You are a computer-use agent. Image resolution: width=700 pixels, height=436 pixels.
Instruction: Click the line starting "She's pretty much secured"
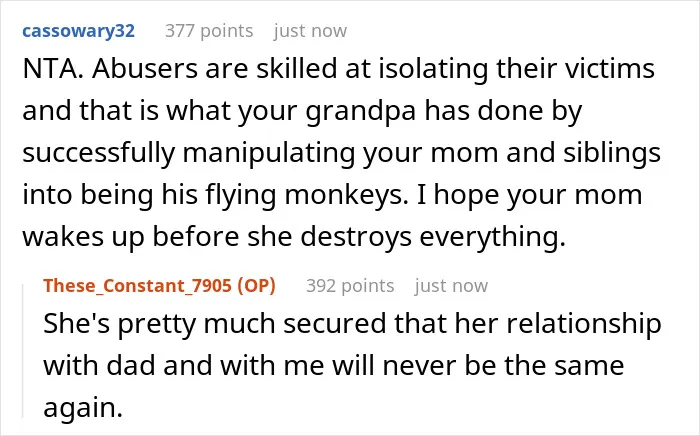click(x=352, y=324)
